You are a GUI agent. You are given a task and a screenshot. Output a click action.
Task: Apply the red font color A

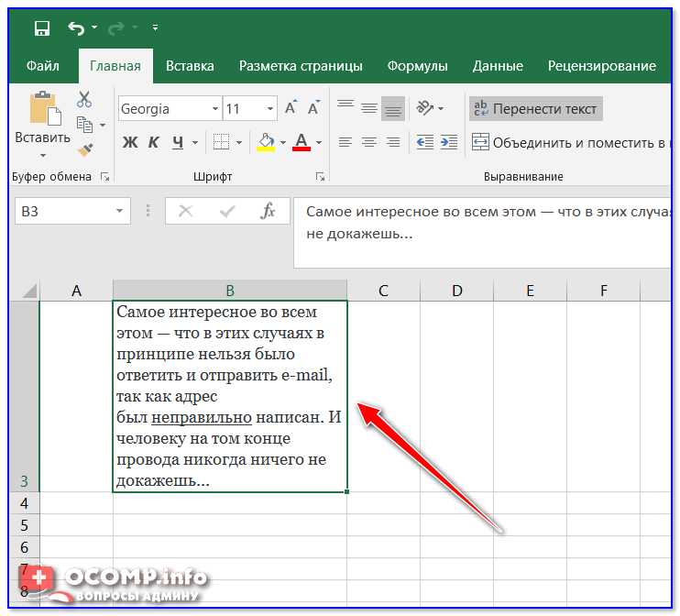[x=302, y=142]
